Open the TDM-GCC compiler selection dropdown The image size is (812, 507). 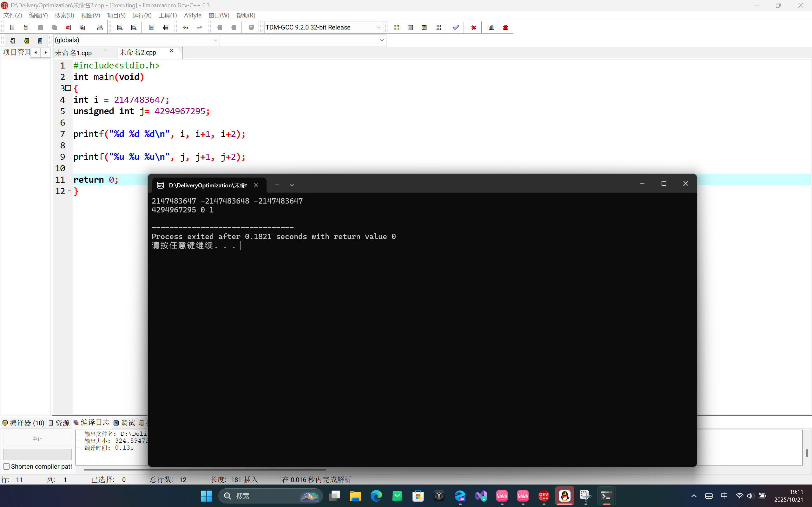tap(379, 28)
